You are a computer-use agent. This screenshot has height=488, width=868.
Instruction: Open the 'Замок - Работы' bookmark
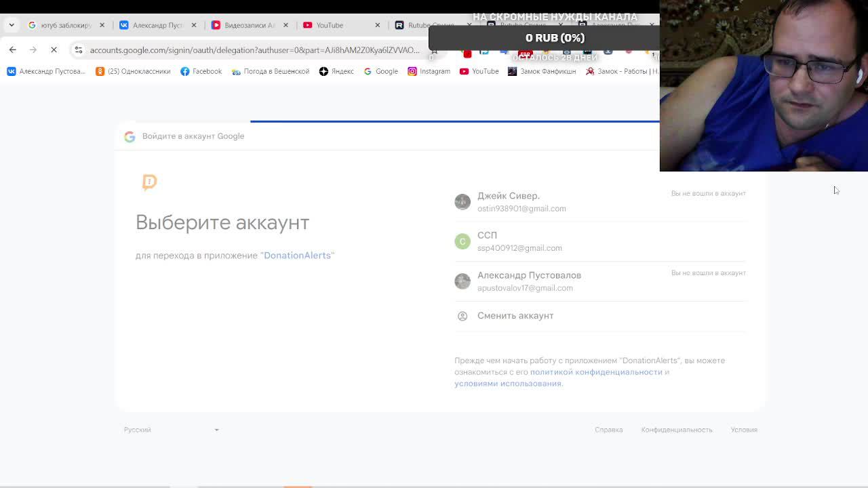click(622, 71)
